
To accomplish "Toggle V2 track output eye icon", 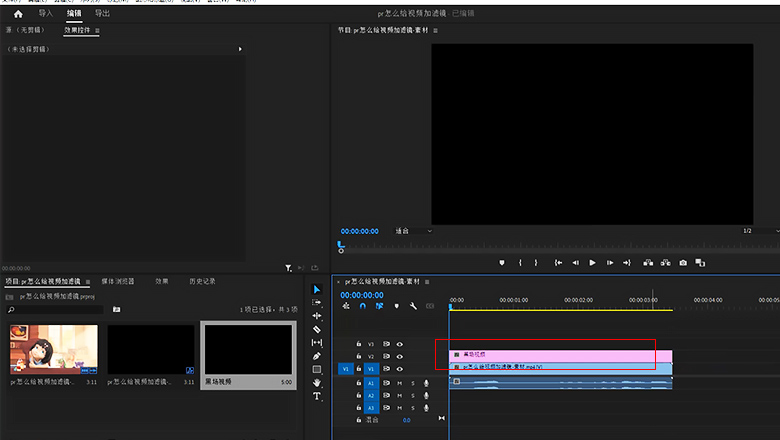I will tap(399, 356).
